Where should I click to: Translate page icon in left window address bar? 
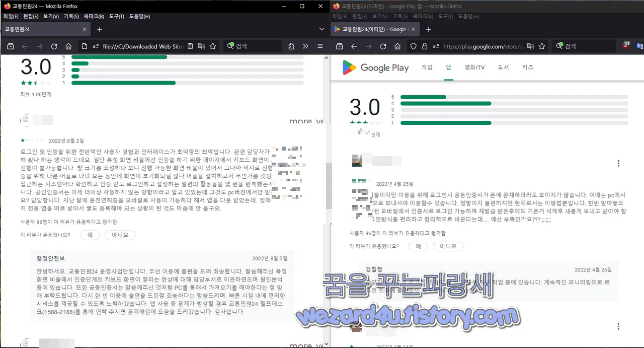pos(201,46)
